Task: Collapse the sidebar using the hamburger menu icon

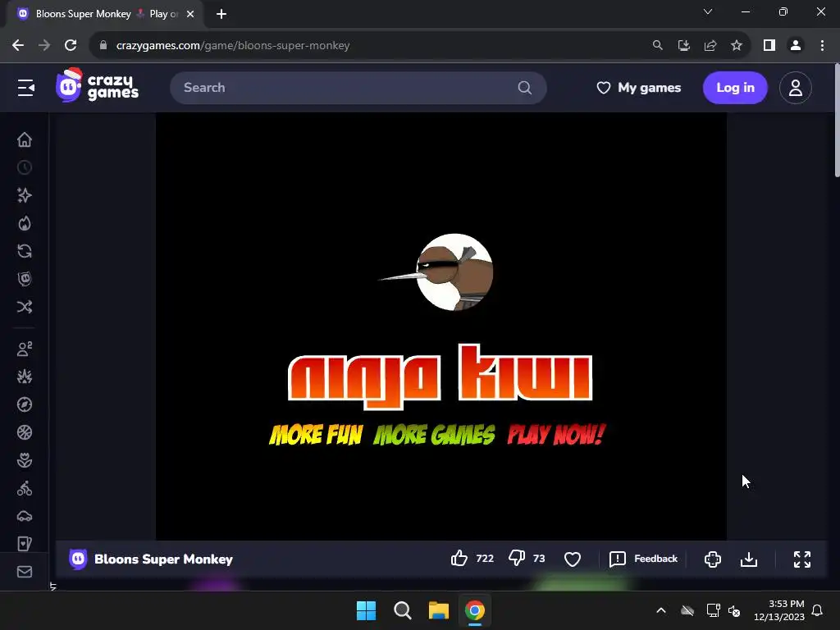Action: (25, 88)
